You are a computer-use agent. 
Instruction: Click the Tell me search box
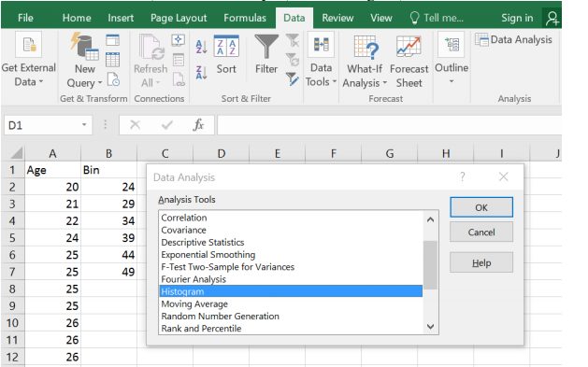[x=437, y=18]
